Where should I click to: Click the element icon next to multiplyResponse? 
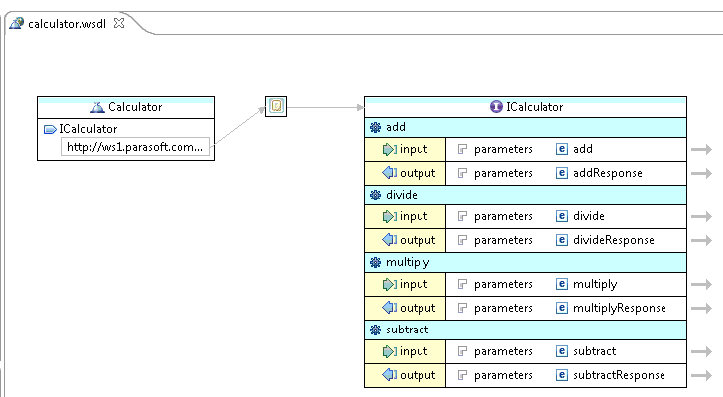(562, 308)
